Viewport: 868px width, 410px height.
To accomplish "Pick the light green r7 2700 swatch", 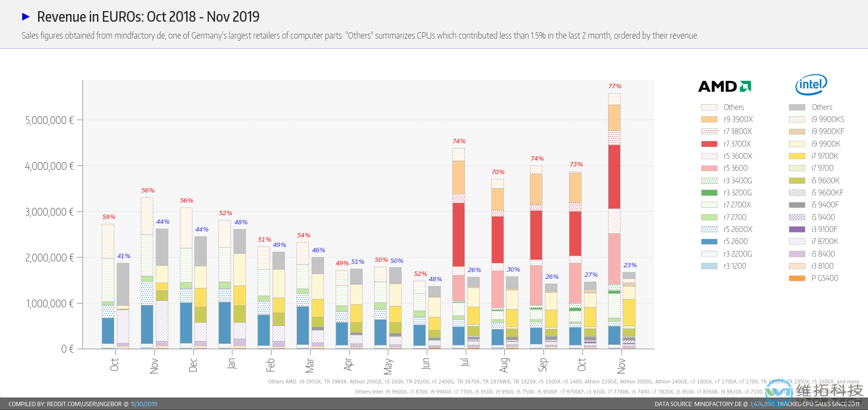I will pyautogui.click(x=709, y=217).
